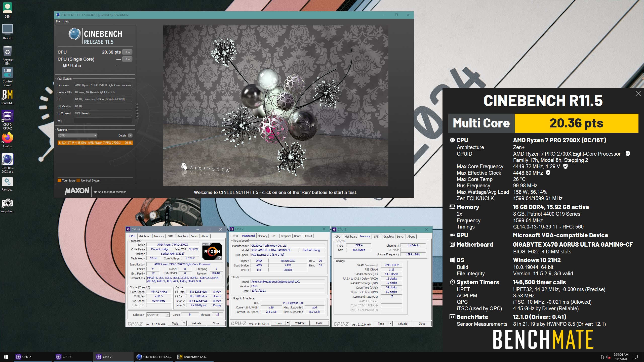This screenshot has width=644, height=362.
Task: Open Graphics tab in middle CPU-Z window
Action: [x=286, y=236]
